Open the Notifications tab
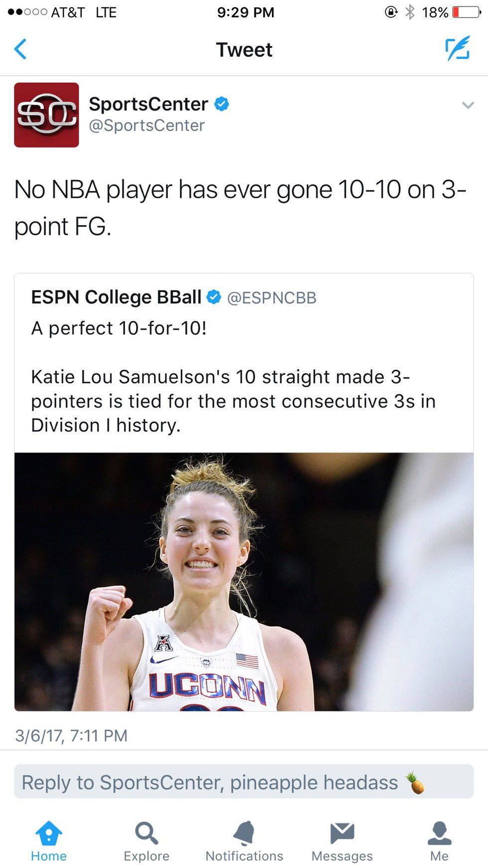The width and height of the screenshot is (488, 868). click(244, 841)
